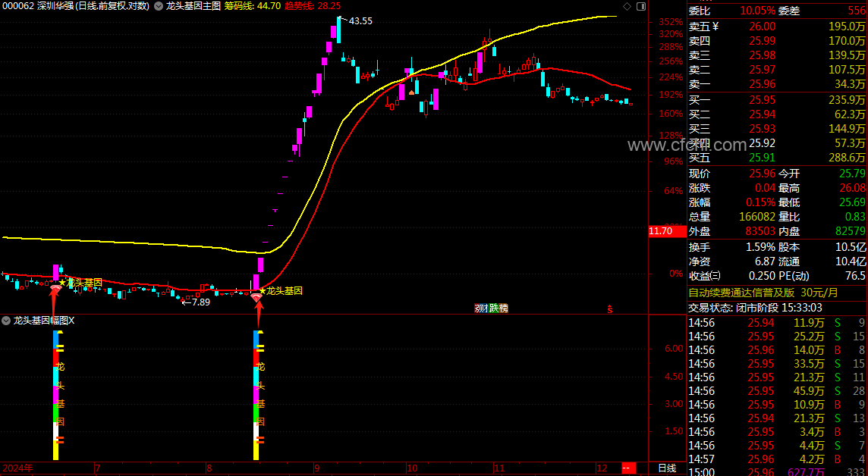Click the 趋势线: 28.25 indicator value
Screen dimensions: 868x476
pos(312,6)
